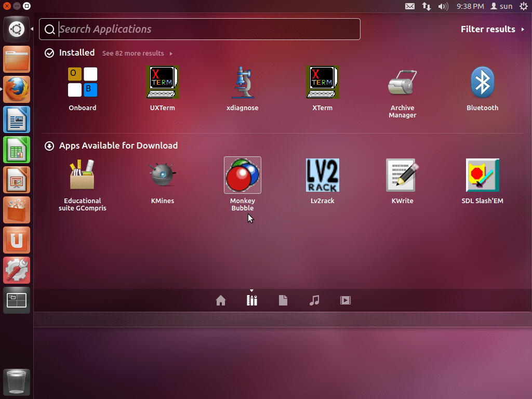Screen dimensions: 532x399
Task: Open the sun user menu
Action: pyautogui.click(x=501, y=6)
